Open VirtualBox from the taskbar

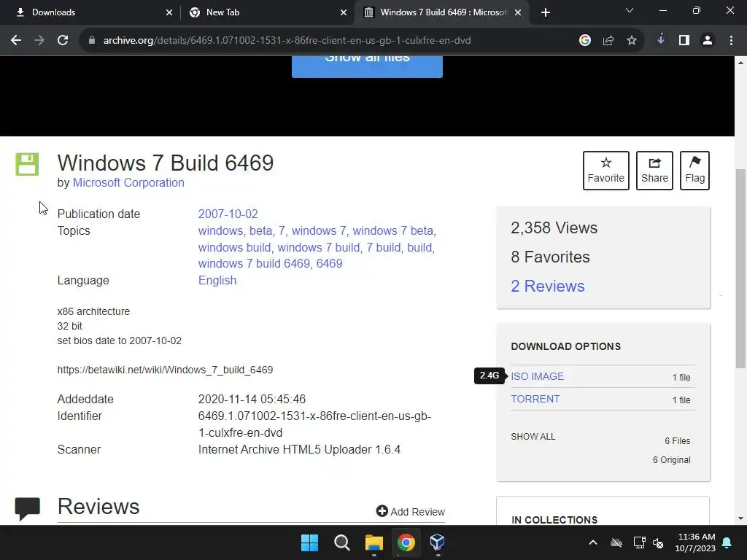[438, 542]
